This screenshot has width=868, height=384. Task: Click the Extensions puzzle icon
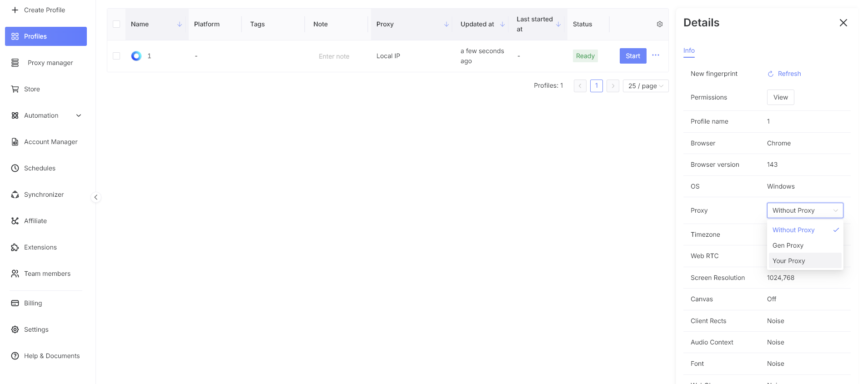tap(15, 247)
